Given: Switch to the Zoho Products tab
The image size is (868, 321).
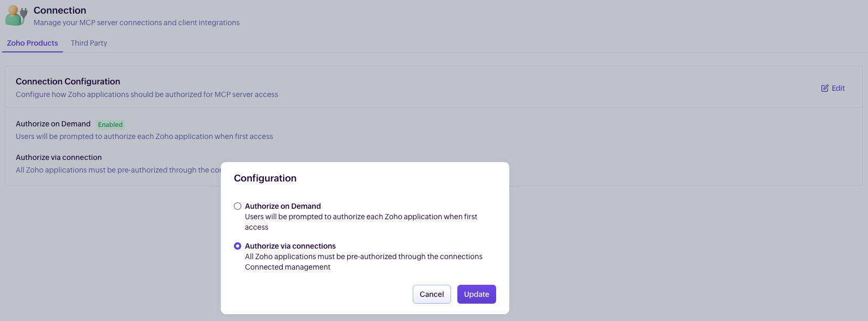Looking at the screenshot, I should 33,43.
